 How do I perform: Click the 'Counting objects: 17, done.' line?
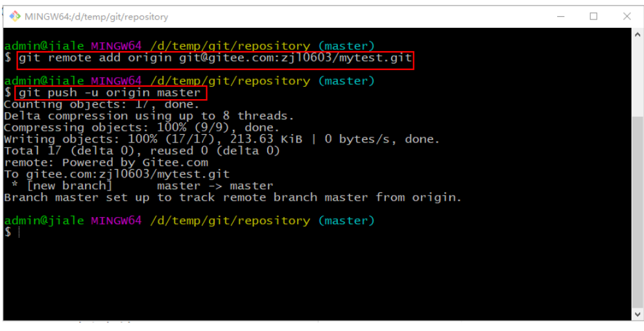coord(102,104)
